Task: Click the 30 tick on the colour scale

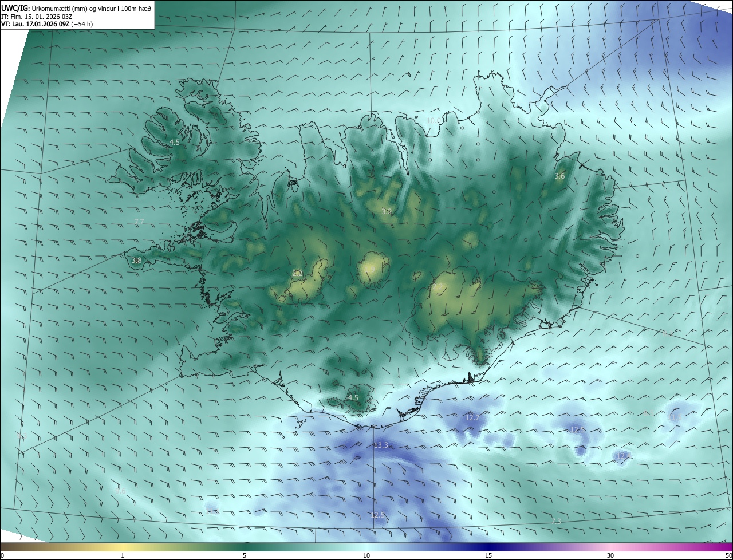Action: click(x=610, y=555)
